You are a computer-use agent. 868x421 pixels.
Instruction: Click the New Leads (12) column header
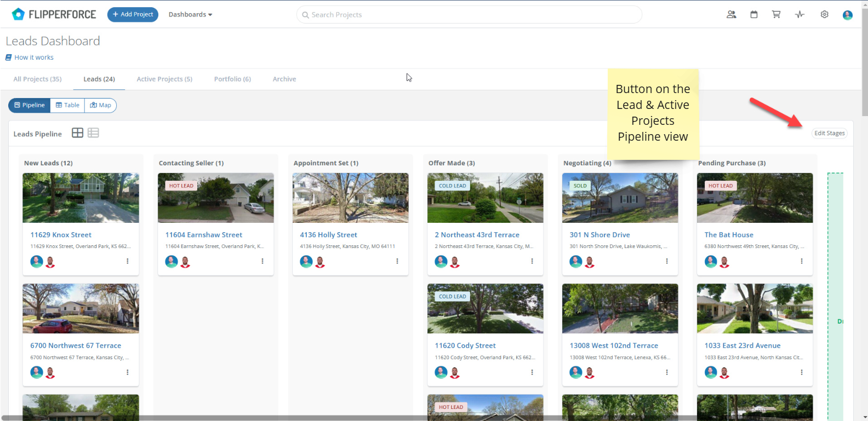(48, 163)
